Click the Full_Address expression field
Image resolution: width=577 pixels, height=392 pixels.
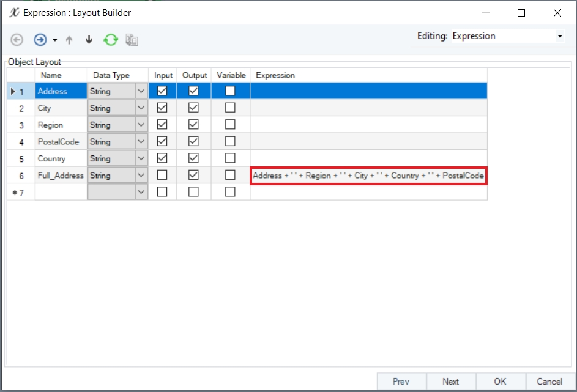[368, 176]
